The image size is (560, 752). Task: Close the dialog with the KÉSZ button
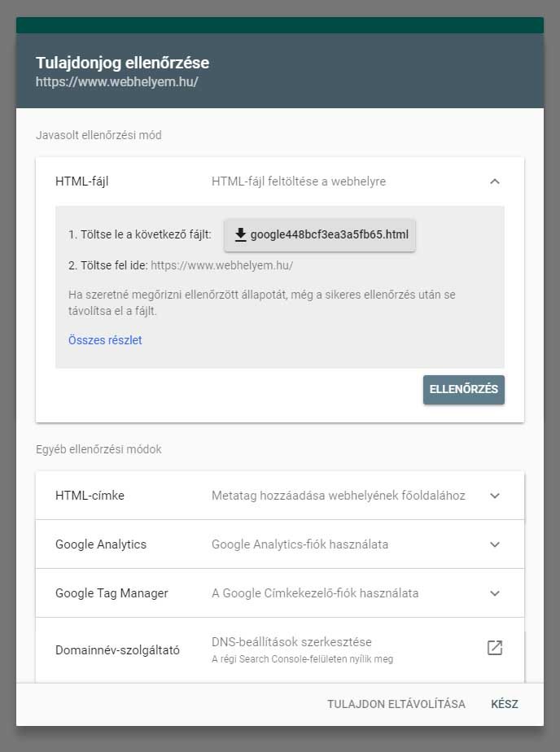(505, 704)
